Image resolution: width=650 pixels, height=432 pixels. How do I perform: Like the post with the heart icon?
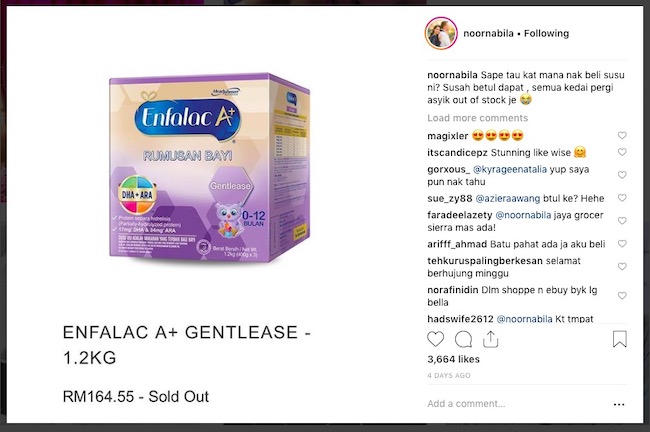(x=435, y=340)
